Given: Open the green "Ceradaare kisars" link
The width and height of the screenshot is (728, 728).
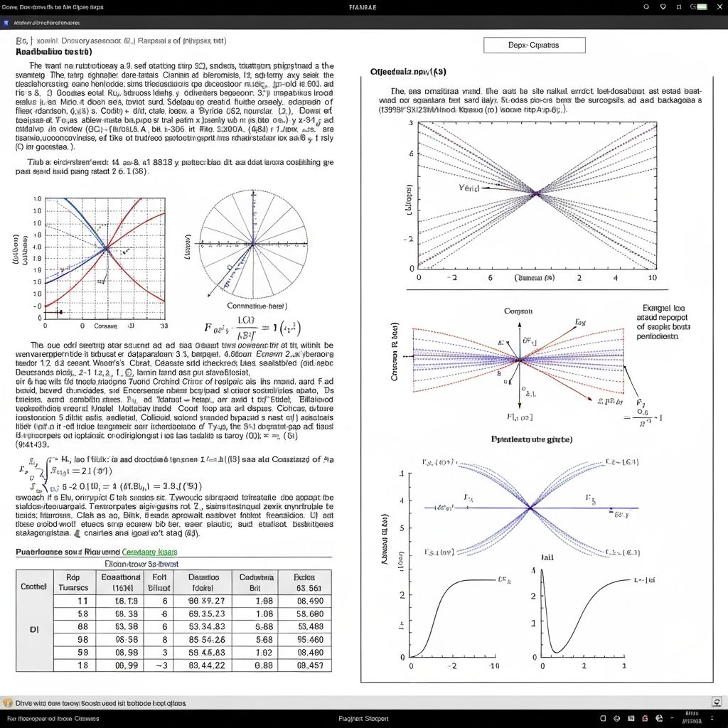Looking at the screenshot, I should (149, 551).
